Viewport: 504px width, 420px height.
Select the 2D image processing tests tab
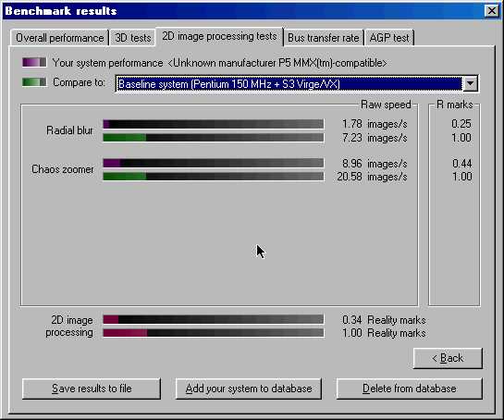click(219, 36)
